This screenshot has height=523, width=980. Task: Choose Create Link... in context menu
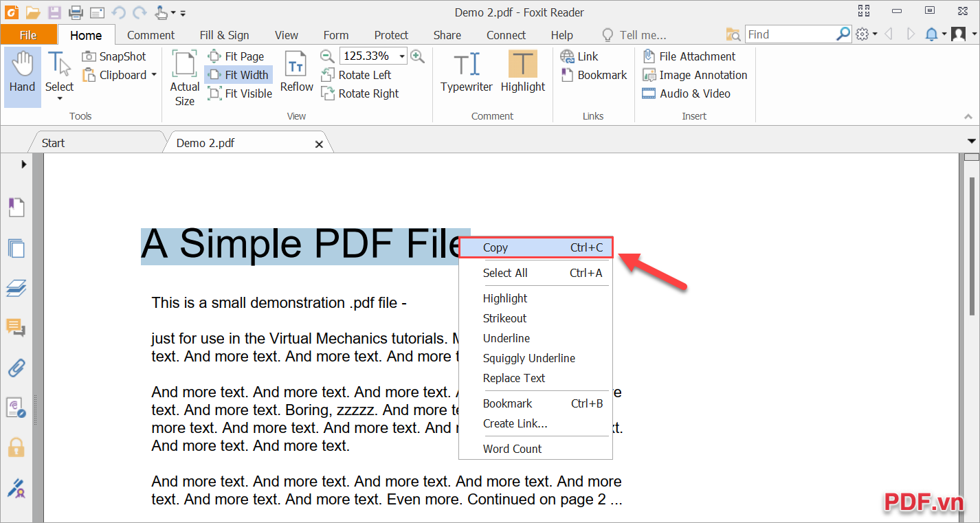[535, 423]
